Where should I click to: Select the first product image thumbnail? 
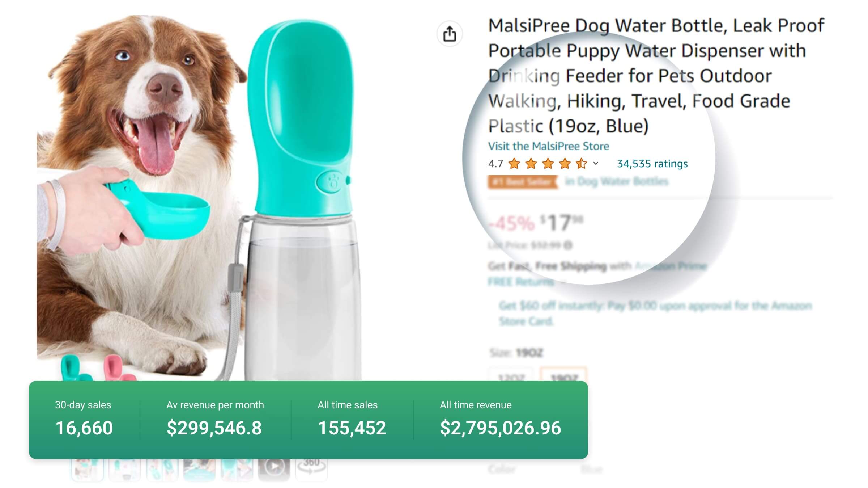87,469
